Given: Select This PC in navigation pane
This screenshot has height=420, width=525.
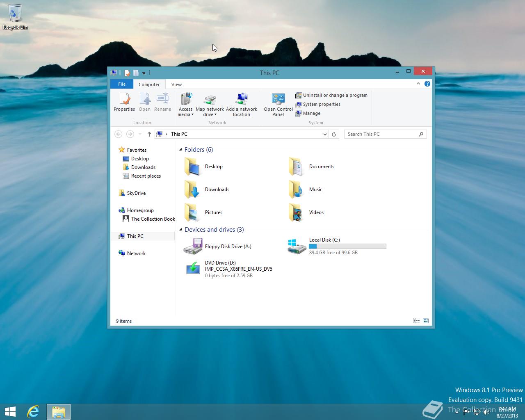Looking at the screenshot, I should tap(143, 236).
